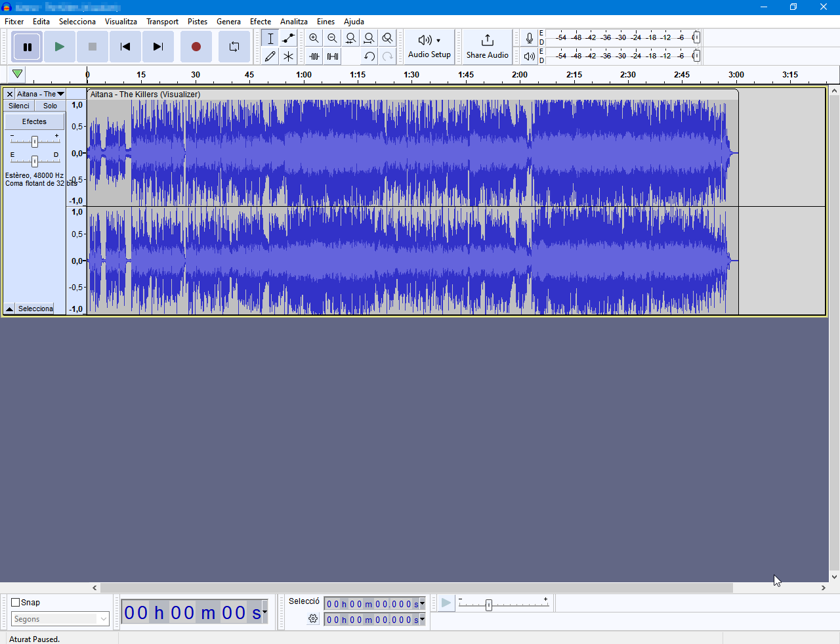Enable the Snap checkbox
The width and height of the screenshot is (840, 644).
(x=16, y=603)
